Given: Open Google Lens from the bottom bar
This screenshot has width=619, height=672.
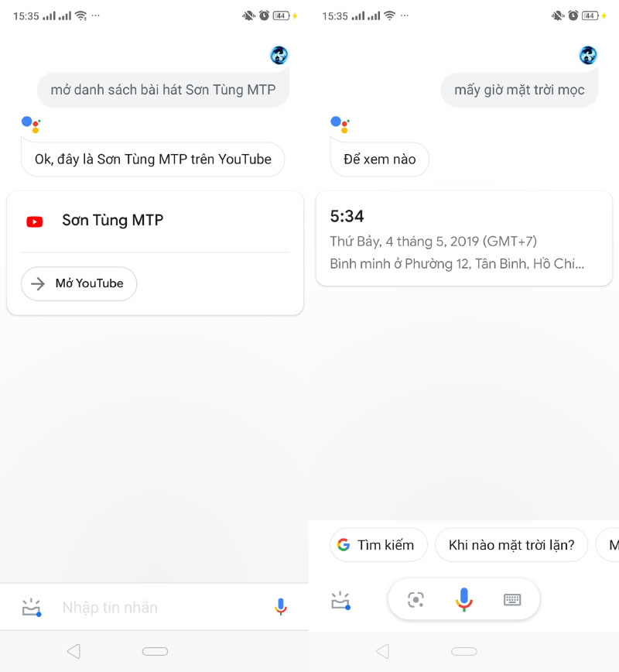Looking at the screenshot, I should point(416,599).
